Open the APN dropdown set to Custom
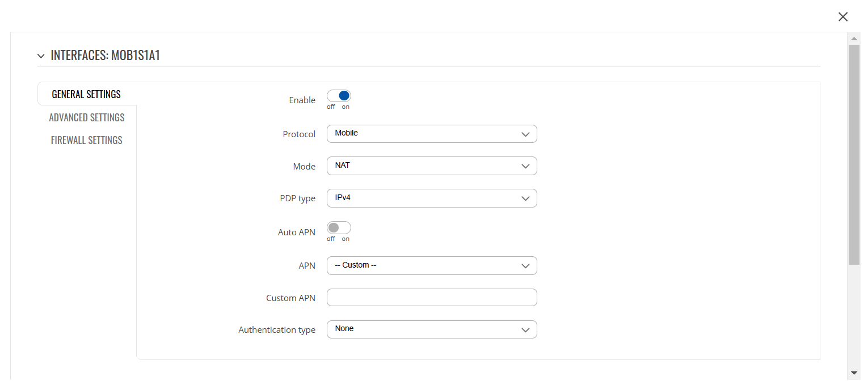The image size is (868, 381). click(x=431, y=265)
